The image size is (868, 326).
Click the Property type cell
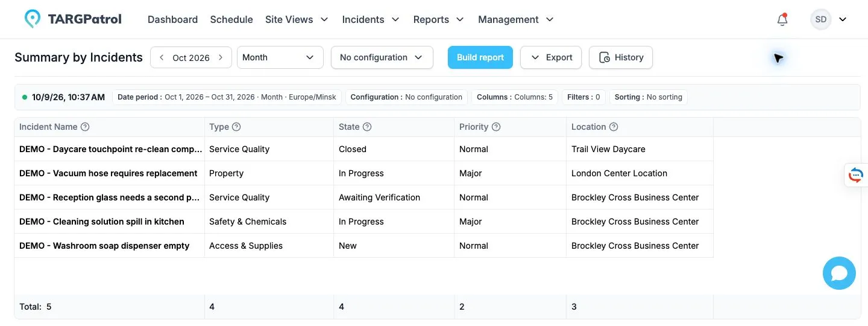[269, 173]
